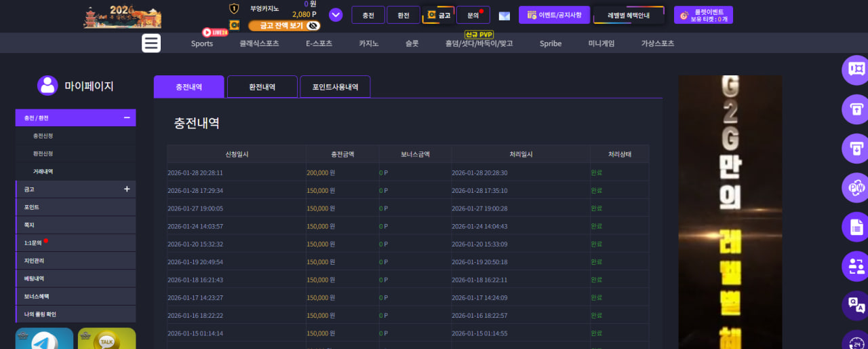Click the 레벨별 혜택안내 button

click(x=629, y=15)
